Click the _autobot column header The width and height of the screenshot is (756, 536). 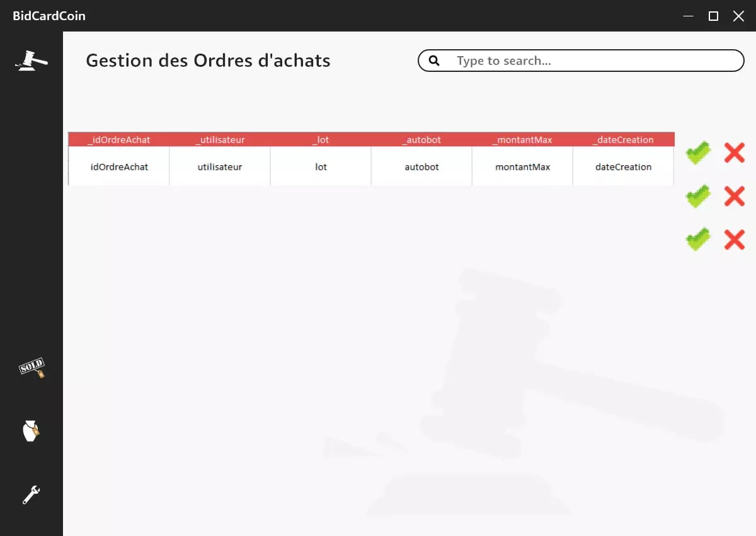click(x=421, y=139)
